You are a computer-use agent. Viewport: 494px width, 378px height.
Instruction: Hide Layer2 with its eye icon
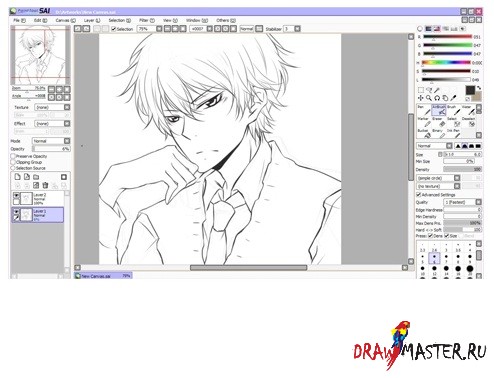tap(16, 195)
